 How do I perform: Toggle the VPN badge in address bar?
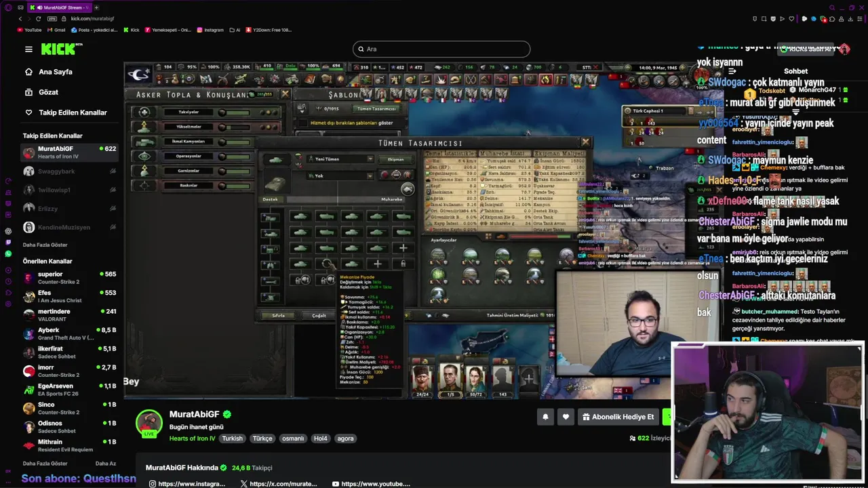52,18
